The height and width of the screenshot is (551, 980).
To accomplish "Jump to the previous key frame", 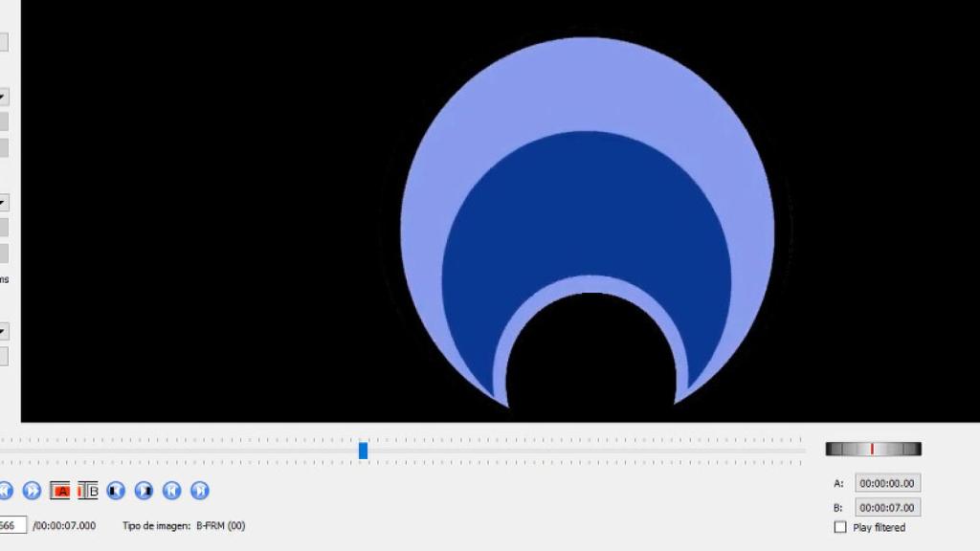I will coord(114,491).
